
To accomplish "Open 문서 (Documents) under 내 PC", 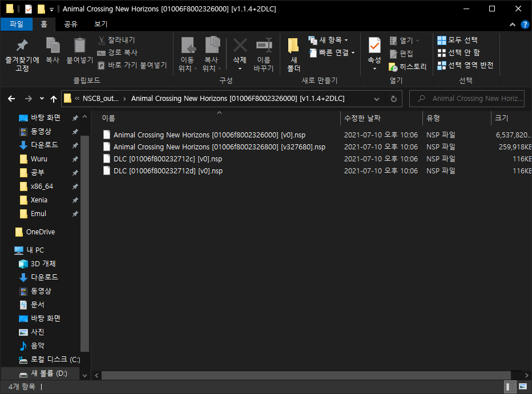I will 37,304.
